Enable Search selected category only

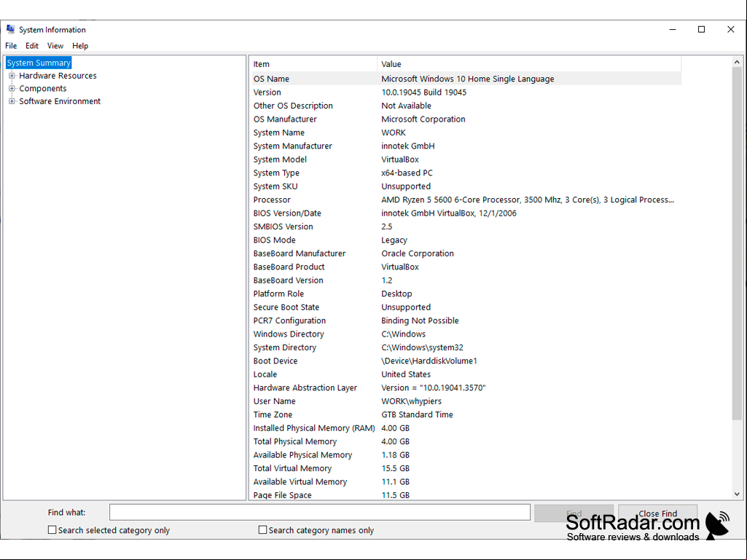click(x=52, y=529)
